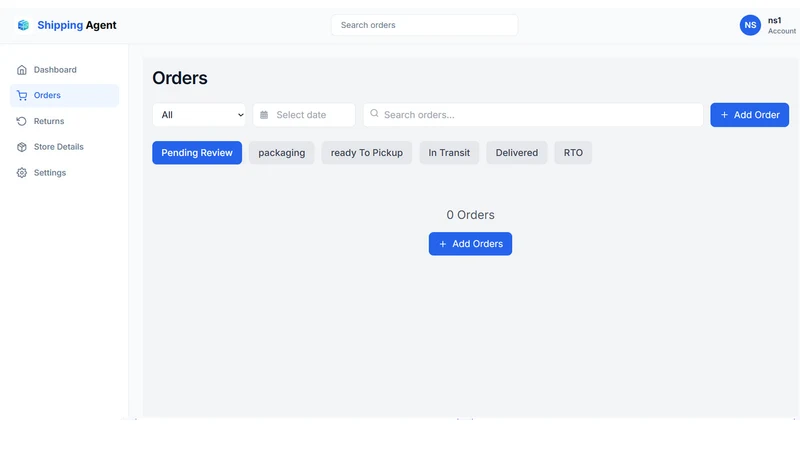Image resolution: width=800 pixels, height=450 pixels.
Task: Click the Add Order button
Action: pyautogui.click(x=749, y=115)
